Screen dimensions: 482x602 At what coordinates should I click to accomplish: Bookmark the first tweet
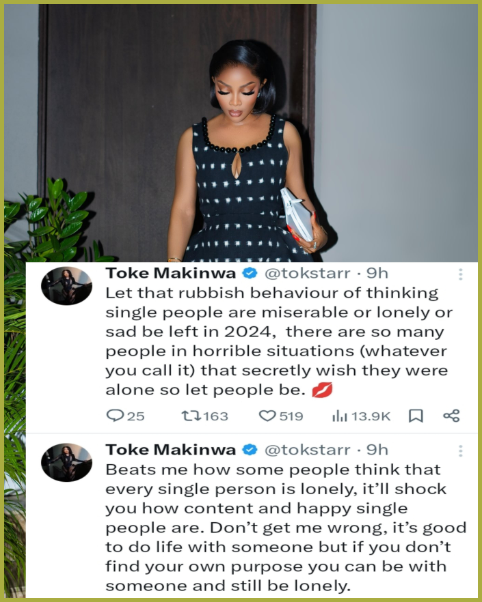[416, 416]
